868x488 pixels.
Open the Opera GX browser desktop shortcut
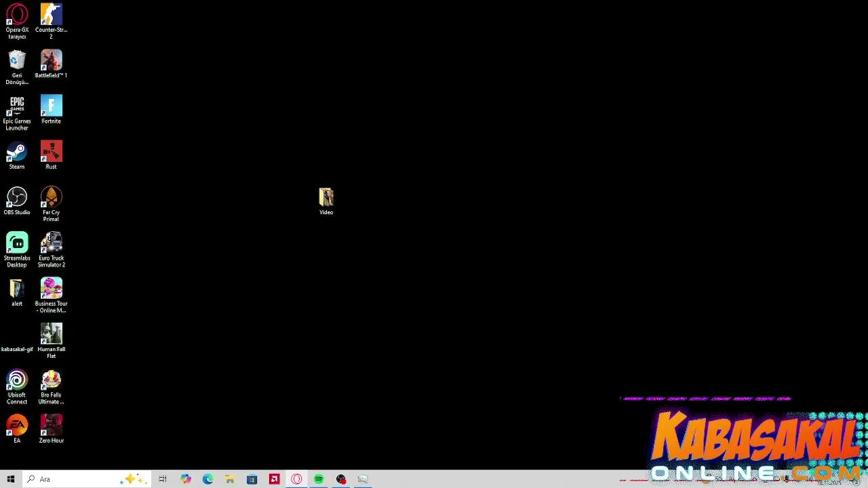[17, 21]
